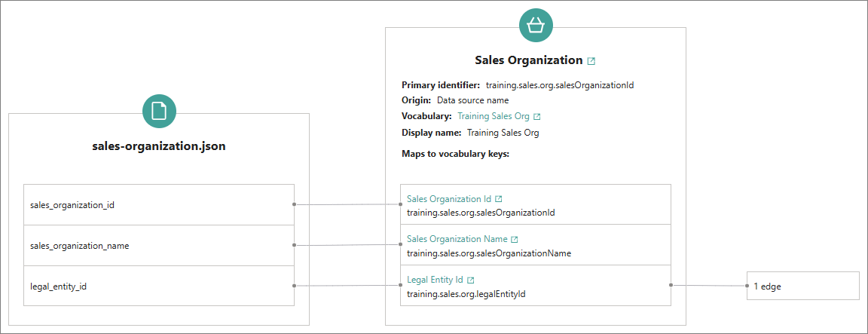Viewport: 868px width, 334px height.
Task: Click the basket icon above Sales Organization
Action: pos(535,26)
